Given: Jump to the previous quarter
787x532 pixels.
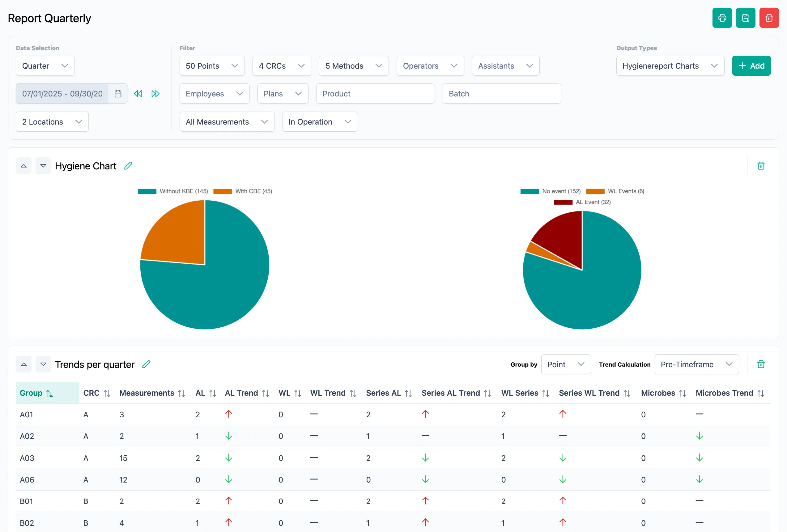Looking at the screenshot, I should pos(138,93).
